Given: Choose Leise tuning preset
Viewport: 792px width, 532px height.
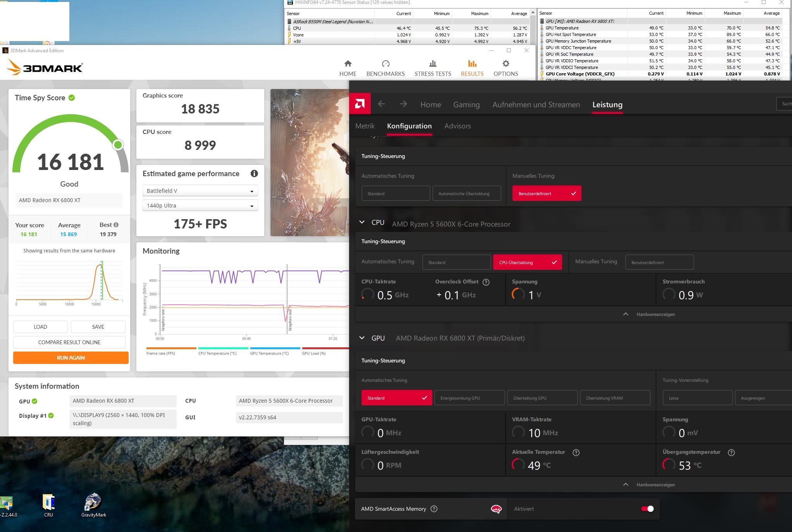Looking at the screenshot, I should pos(697,398).
